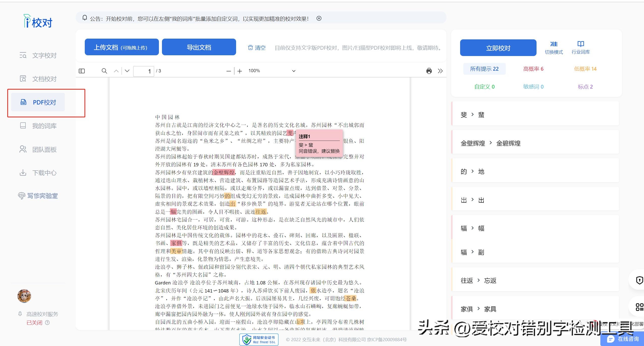Click 立即校对 button
This screenshot has height=346, width=644.
[498, 48]
